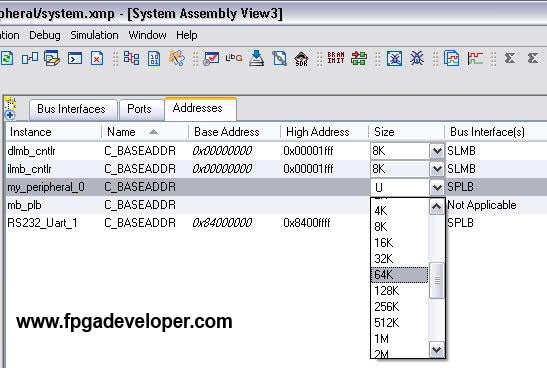Image resolution: width=547 pixels, height=368 pixels.
Task: Click the size list scroll down arrow
Action: (x=436, y=349)
